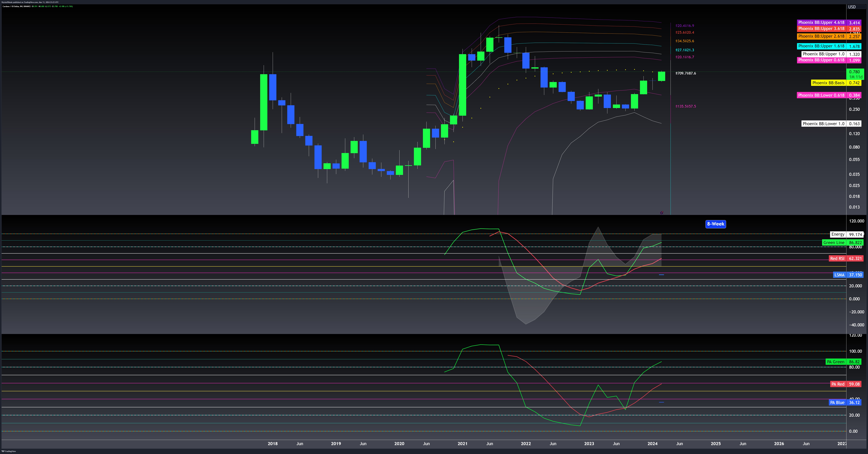Screen dimensions: 868x454
Task: Select the Phoenix BB:Basis label
Action: click(828, 83)
